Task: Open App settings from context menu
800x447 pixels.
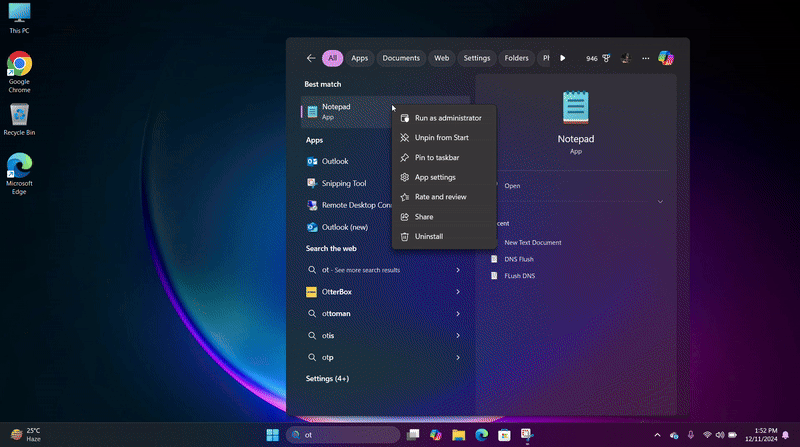Action: [444, 178]
